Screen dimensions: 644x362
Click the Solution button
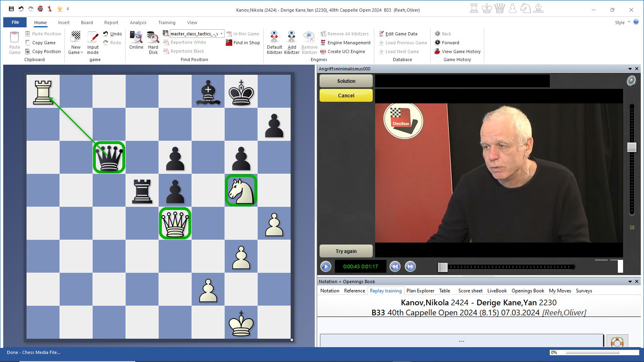point(346,81)
